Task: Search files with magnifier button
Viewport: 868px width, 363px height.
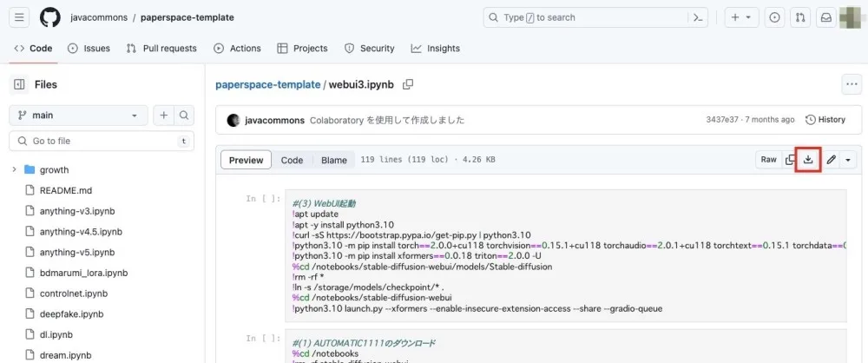Action: pos(184,115)
